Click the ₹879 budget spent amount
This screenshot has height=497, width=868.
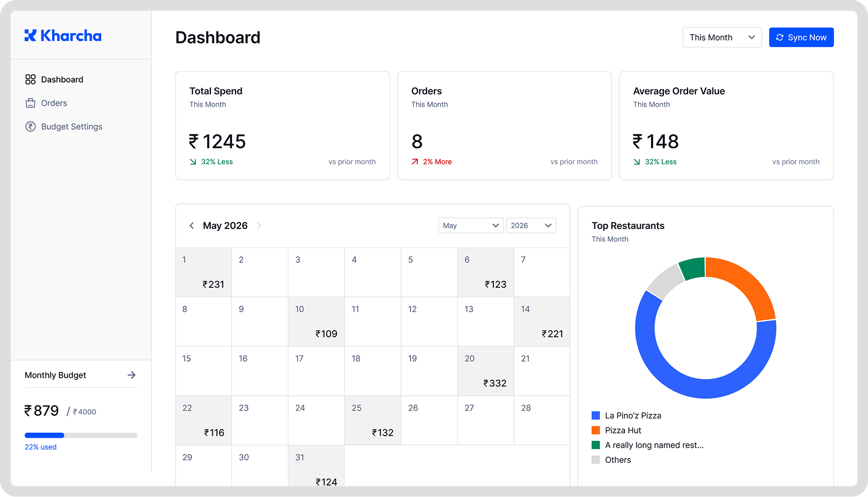pyautogui.click(x=41, y=411)
